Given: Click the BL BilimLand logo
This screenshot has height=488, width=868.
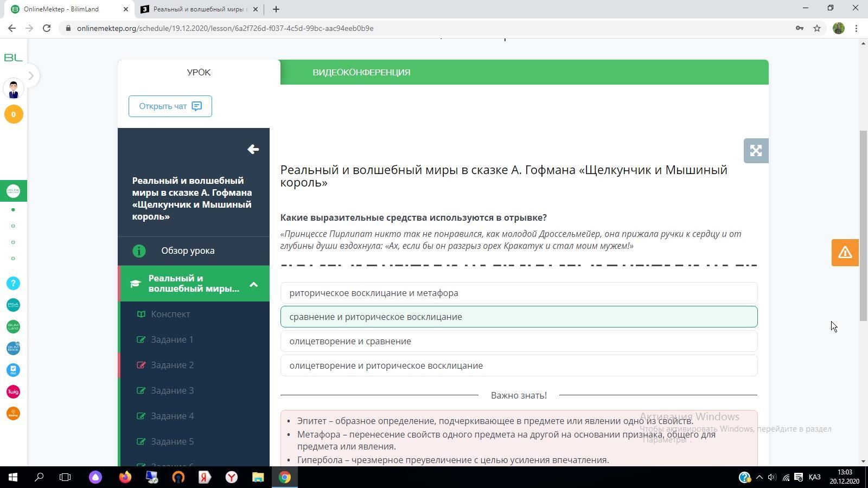Looking at the screenshot, I should (x=13, y=57).
